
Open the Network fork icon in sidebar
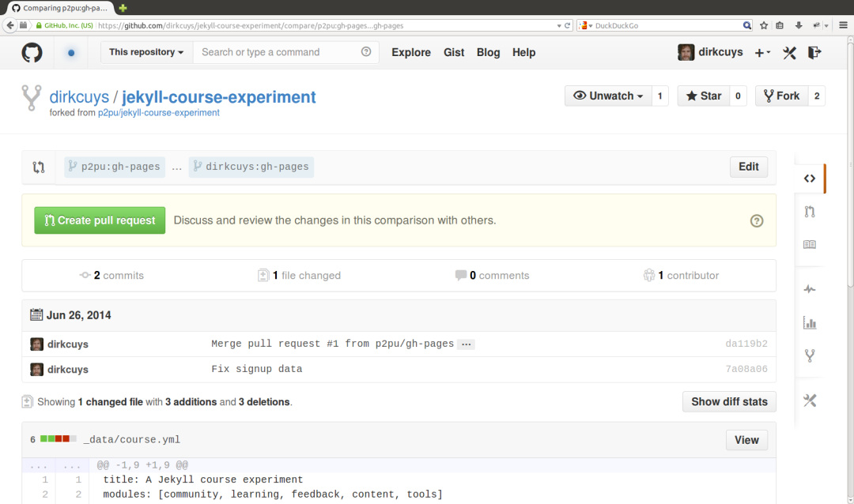[810, 356]
